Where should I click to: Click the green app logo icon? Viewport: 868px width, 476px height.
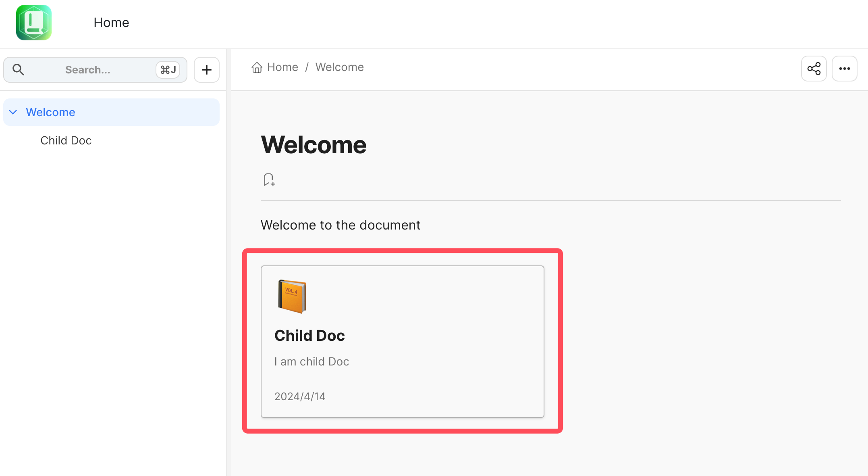(34, 23)
